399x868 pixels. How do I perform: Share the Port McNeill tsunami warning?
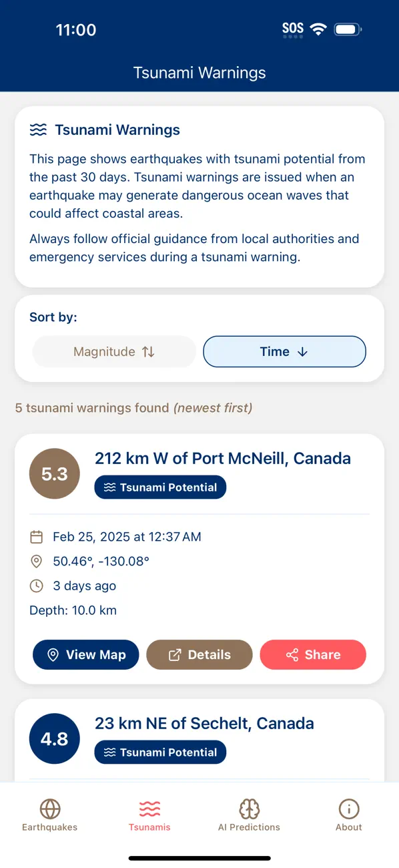tap(313, 655)
